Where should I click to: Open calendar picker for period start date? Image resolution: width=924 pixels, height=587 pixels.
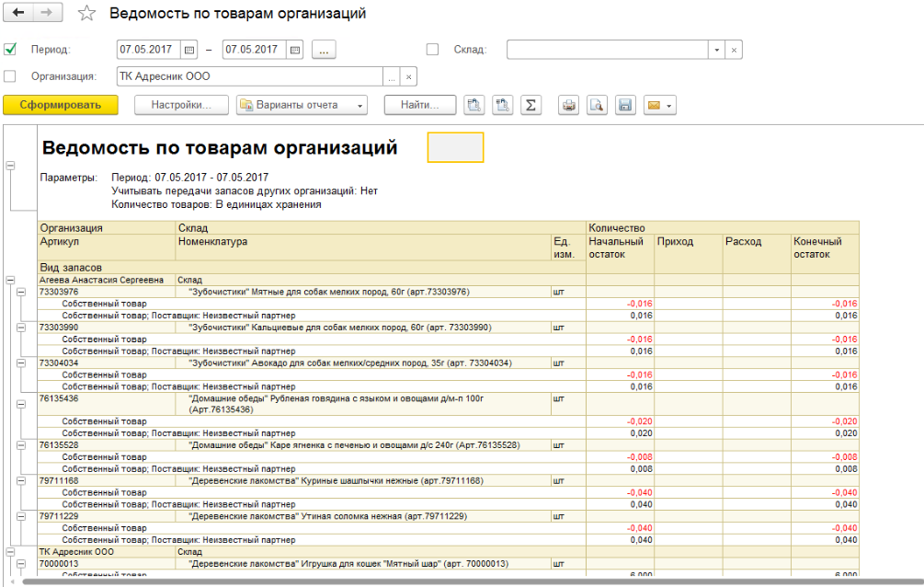point(190,50)
